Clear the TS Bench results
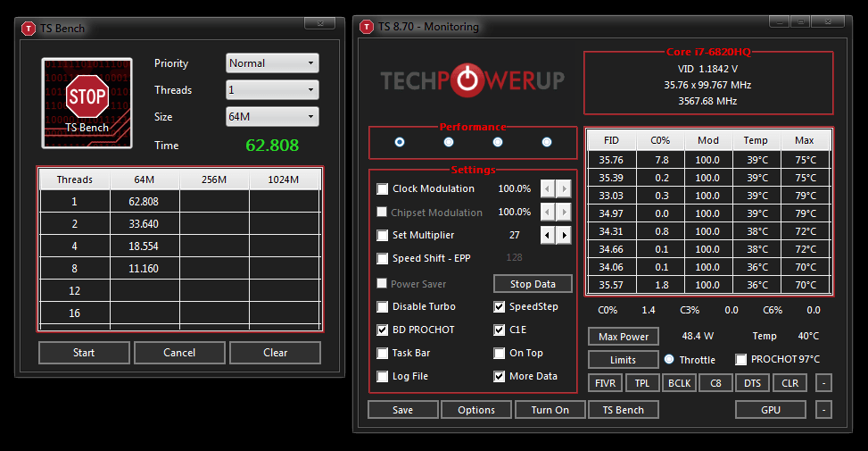This screenshot has width=868, height=451. pyautogui.click(x=275, y=353)
